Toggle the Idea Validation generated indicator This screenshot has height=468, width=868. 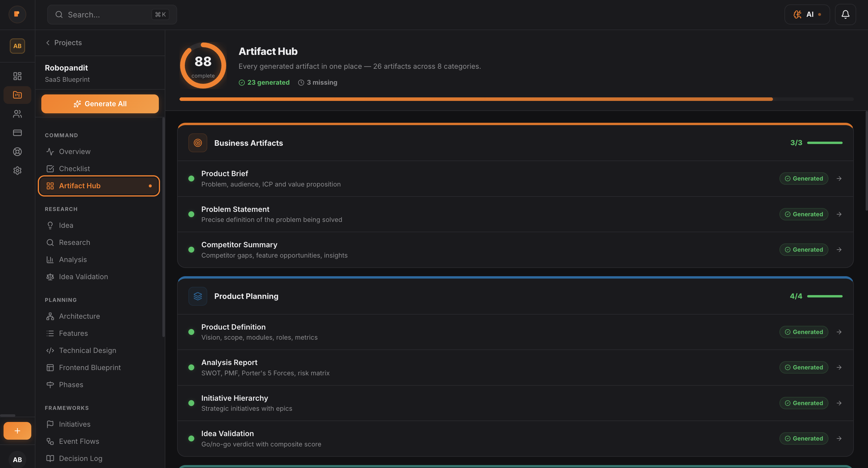click(804, 438)
